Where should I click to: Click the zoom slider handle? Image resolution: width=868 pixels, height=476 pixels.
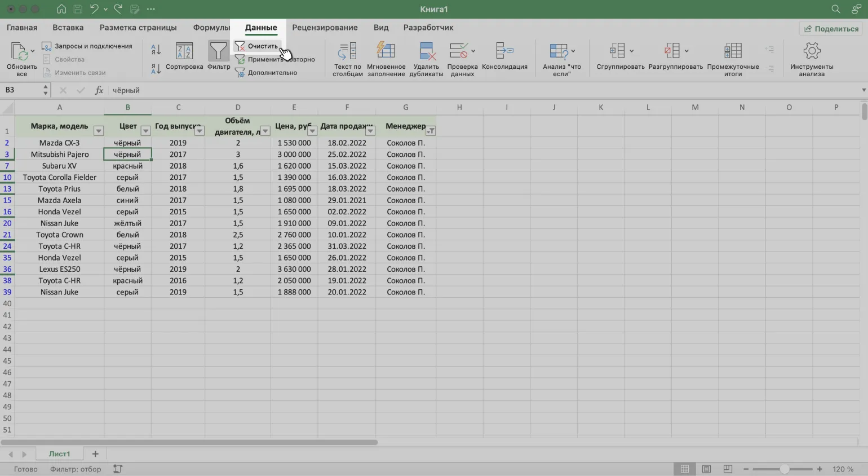point(784,469)
